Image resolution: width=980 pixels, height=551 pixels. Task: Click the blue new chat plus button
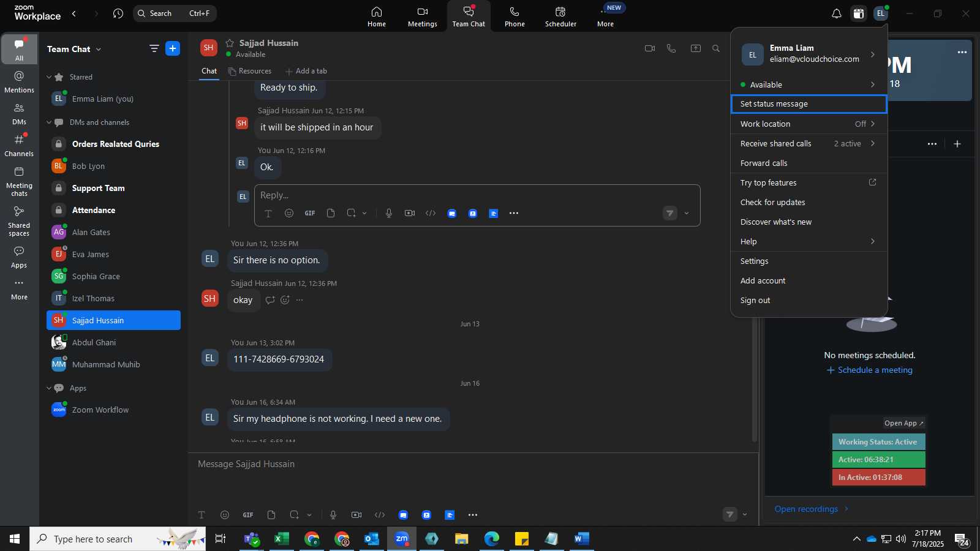point(173,48)
